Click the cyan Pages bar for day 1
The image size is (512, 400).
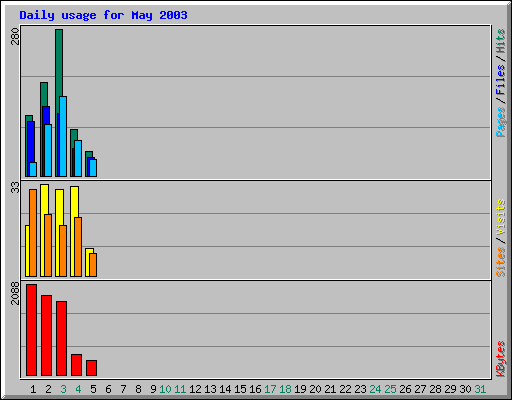tap(33, 169)
